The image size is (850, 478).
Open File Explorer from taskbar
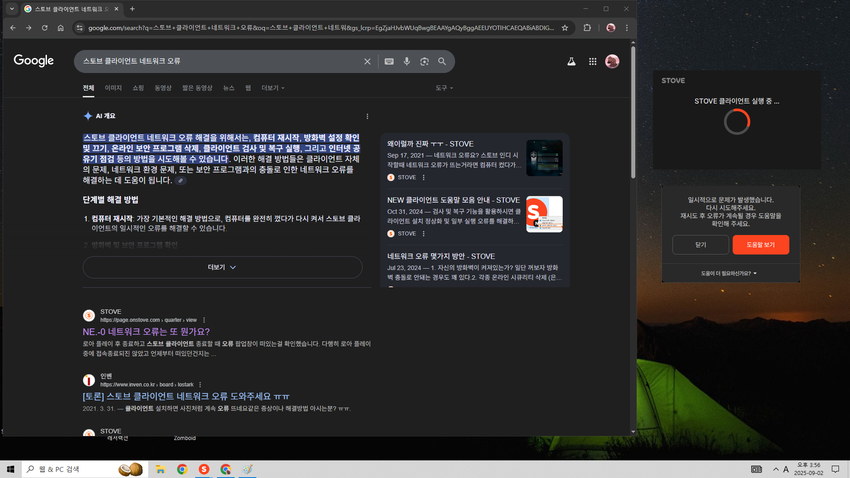tap(160, 469)
